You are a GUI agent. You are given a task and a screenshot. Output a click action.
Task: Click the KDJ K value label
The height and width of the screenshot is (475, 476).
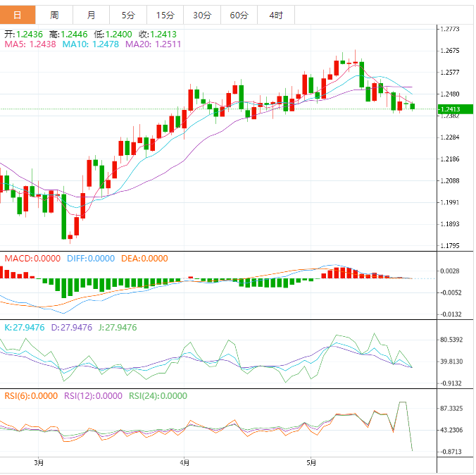tap(25, 328)
